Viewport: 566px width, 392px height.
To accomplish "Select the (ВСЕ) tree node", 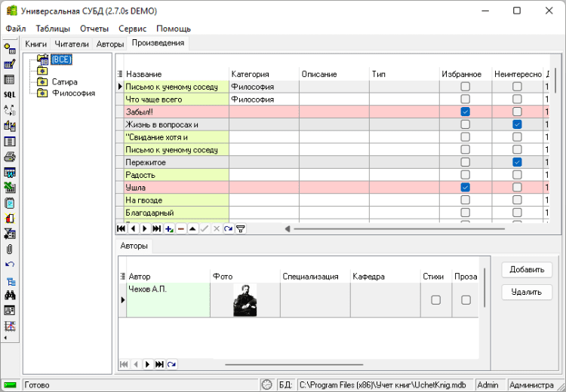I will pyautogui.click(x=61, y=60).
